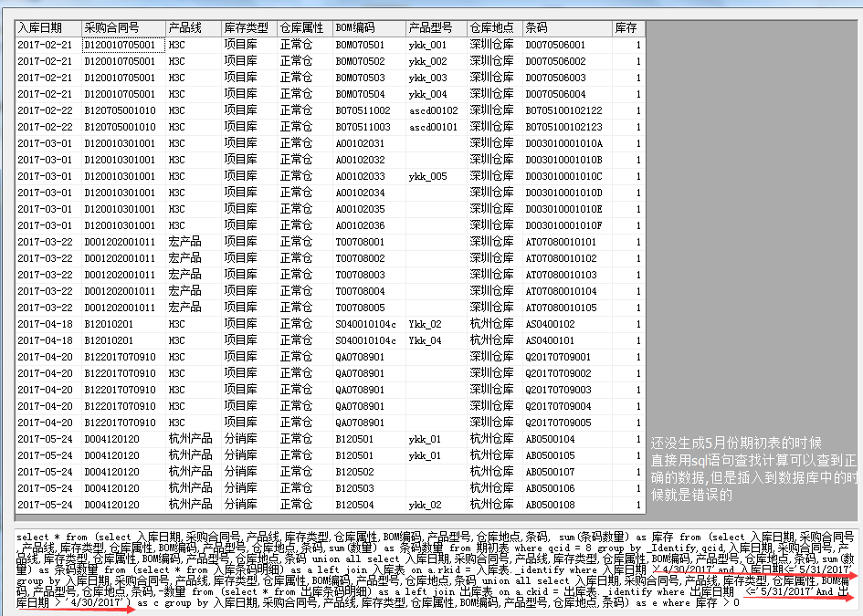The height and width of the screenshot is (616, 863).
Task: Select model cell ykk_005
Action: pyautogui.click(x=437, y=176)
